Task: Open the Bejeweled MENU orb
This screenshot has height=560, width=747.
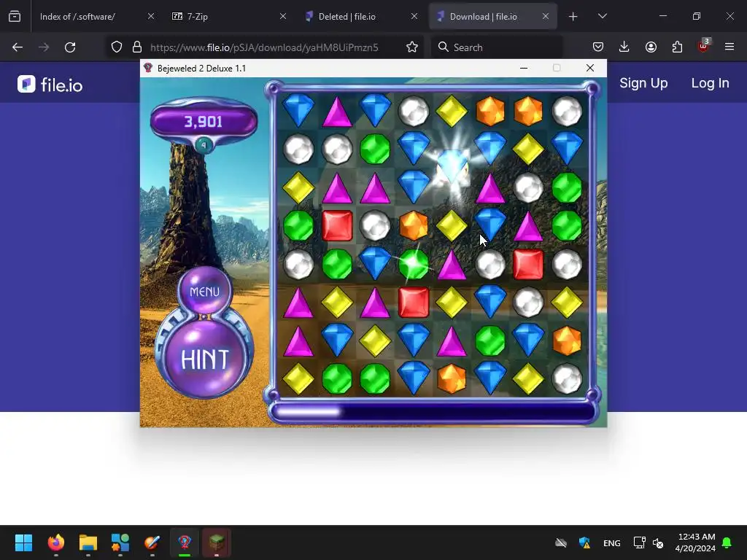Action: pyautogui.click(x=204, y=291)
